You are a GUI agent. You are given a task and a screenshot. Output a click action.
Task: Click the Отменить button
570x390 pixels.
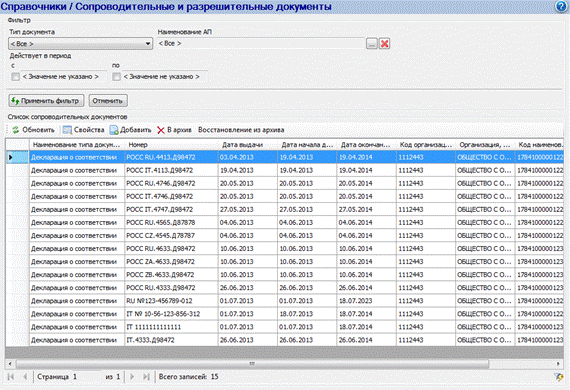(108, 101)
